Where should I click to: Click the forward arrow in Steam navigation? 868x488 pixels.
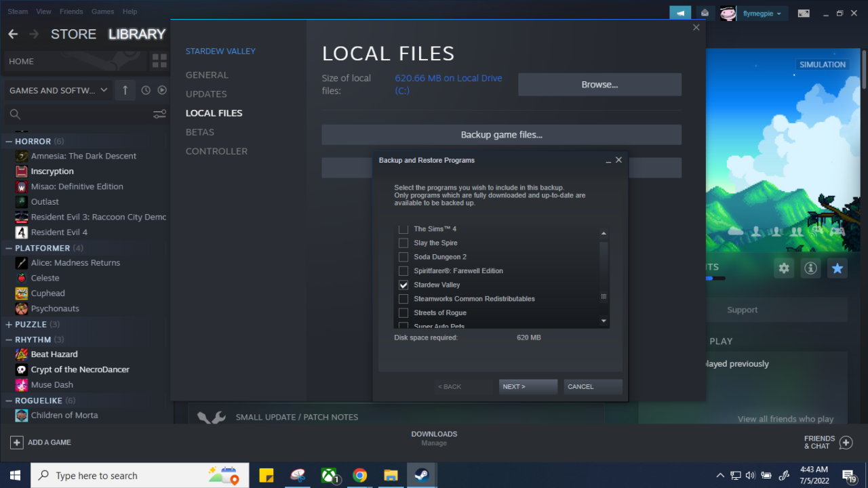pyautogui.click(x=34, y=34)
